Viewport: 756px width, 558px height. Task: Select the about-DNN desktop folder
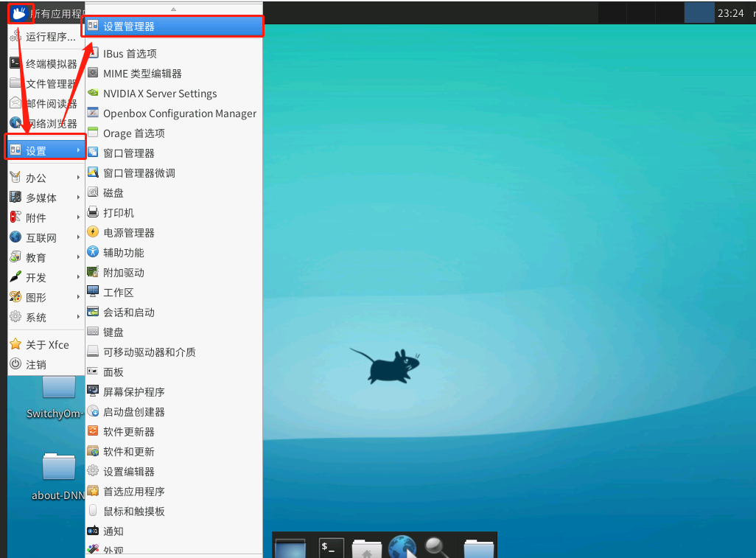point(58,476)
